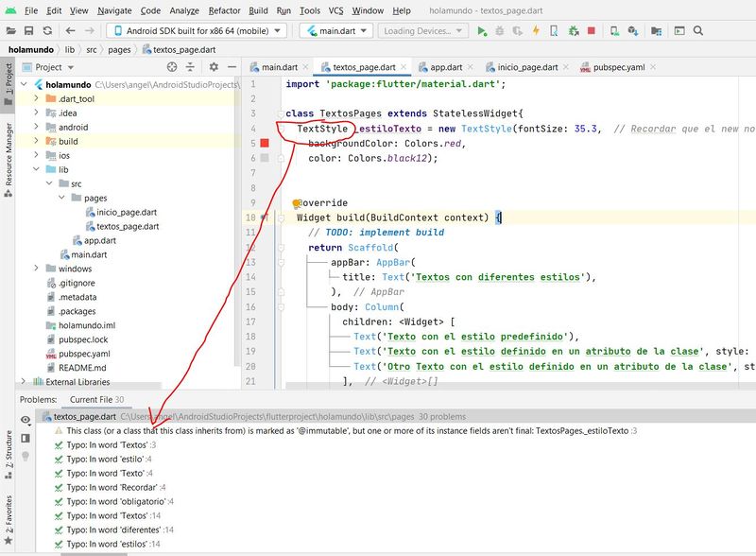
Task: Click the lightbulb beside @override
Action: (297, 203)
